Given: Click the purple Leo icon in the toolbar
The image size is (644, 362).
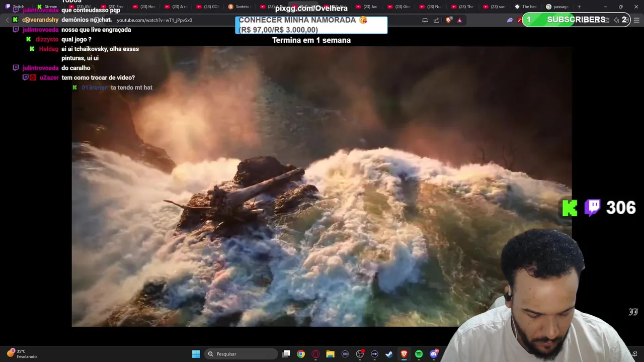Looking at the screenshot, I should coord(510,20).
